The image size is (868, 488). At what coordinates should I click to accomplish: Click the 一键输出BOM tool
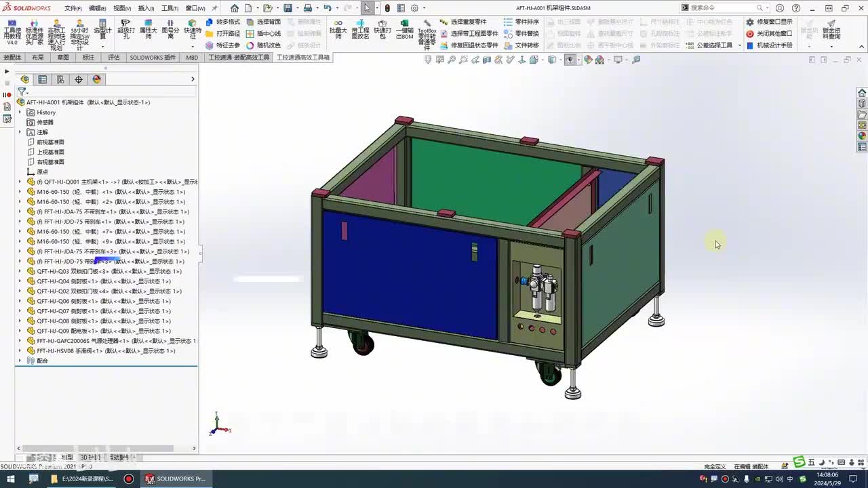pos(405,30)
